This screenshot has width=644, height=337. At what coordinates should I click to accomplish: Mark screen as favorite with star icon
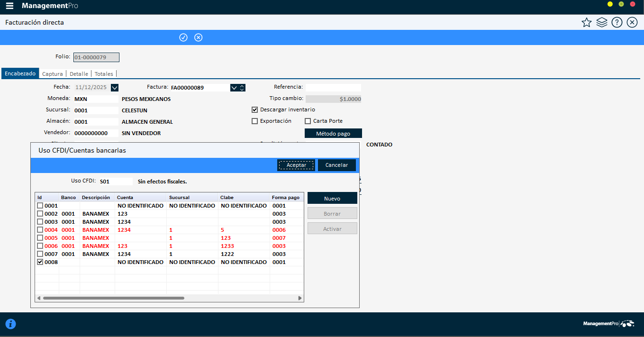[587, 22]
